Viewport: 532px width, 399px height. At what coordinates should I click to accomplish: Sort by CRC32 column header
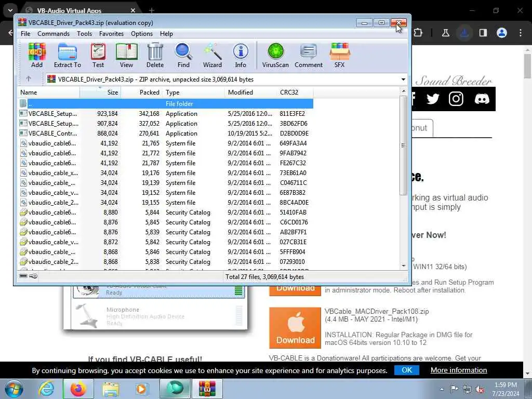click(x=295, y=92)
